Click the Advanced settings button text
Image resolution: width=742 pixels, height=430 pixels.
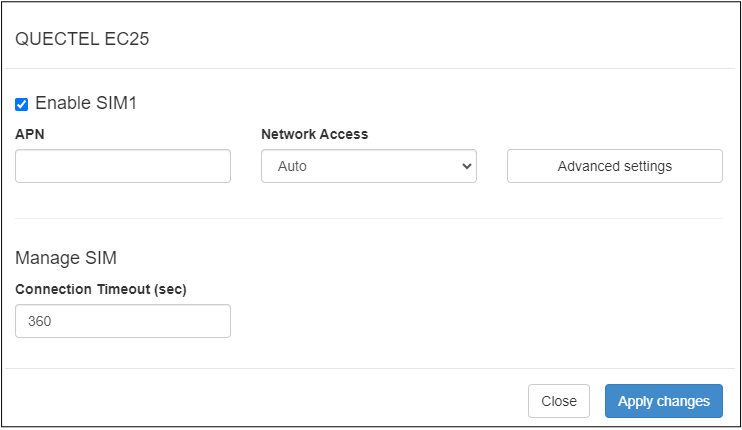click(x=614, y=166)
